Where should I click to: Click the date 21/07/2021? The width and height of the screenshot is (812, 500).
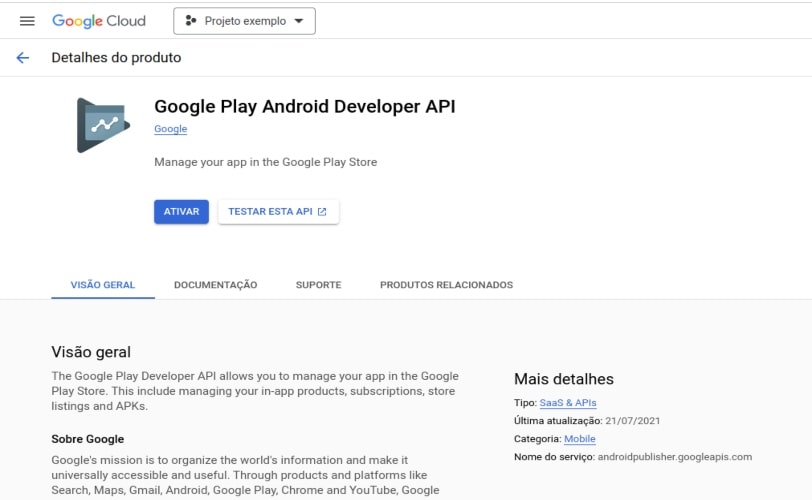pyautogui.click(x=633, y=421)
